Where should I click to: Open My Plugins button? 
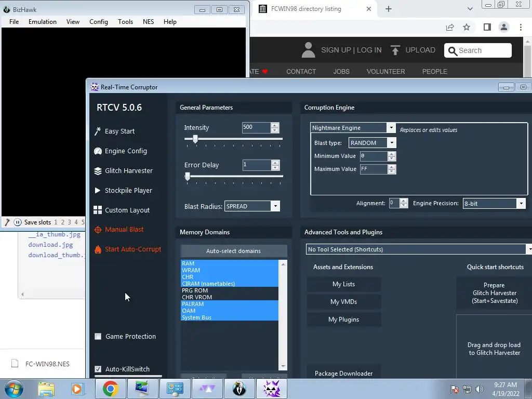(344, 320)
